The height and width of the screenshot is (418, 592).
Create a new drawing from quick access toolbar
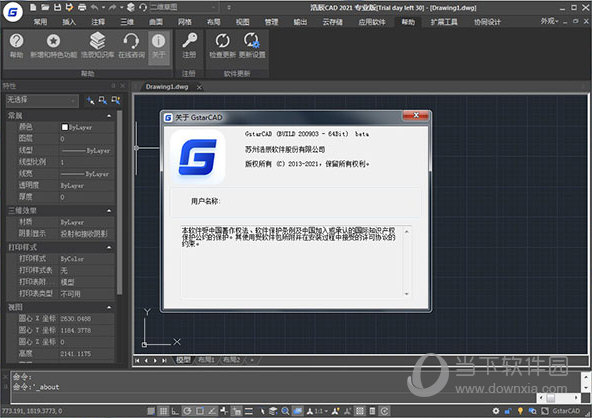click(33, 7)
